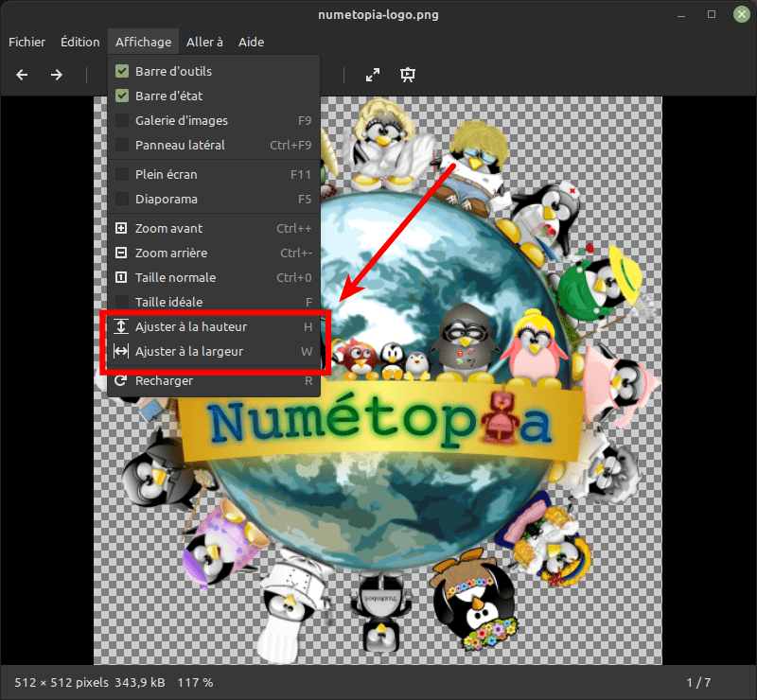Image resolution: width=757 pixels, height=700 pixels.
Task: Tick the Taille idéale checkbox
Action: pyautogui.click(x=122, y=302)
